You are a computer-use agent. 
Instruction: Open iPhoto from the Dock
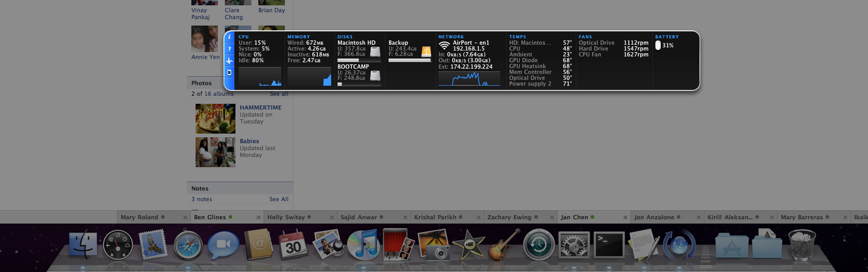point(434,245)
